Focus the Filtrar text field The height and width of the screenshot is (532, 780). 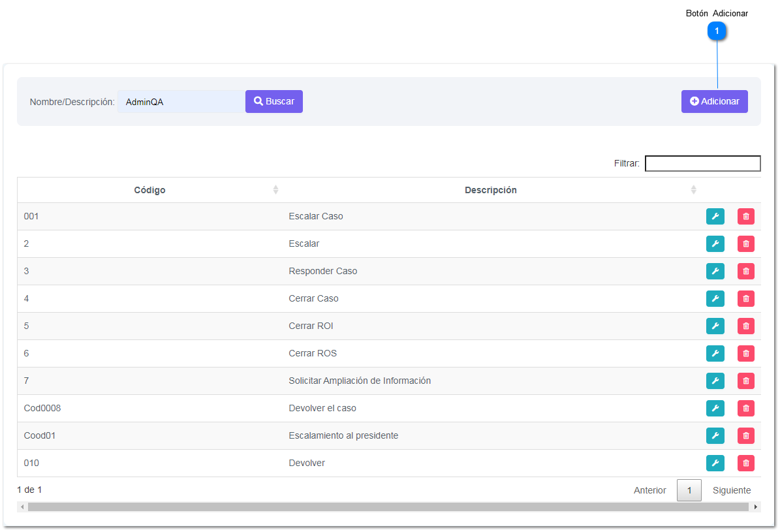click(x=702, y=163)
